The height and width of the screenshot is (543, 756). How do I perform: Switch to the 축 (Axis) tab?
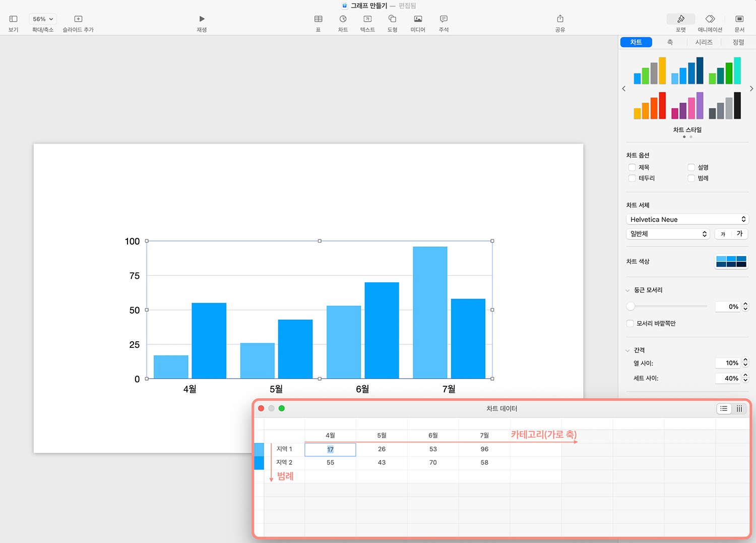click(x=670, y=42)
